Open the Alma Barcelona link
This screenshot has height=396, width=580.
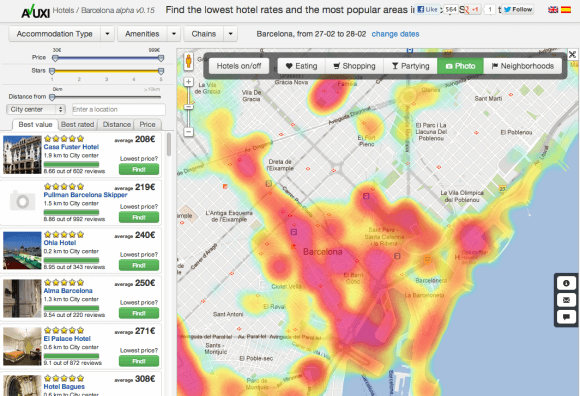click(x=68, y=291)
